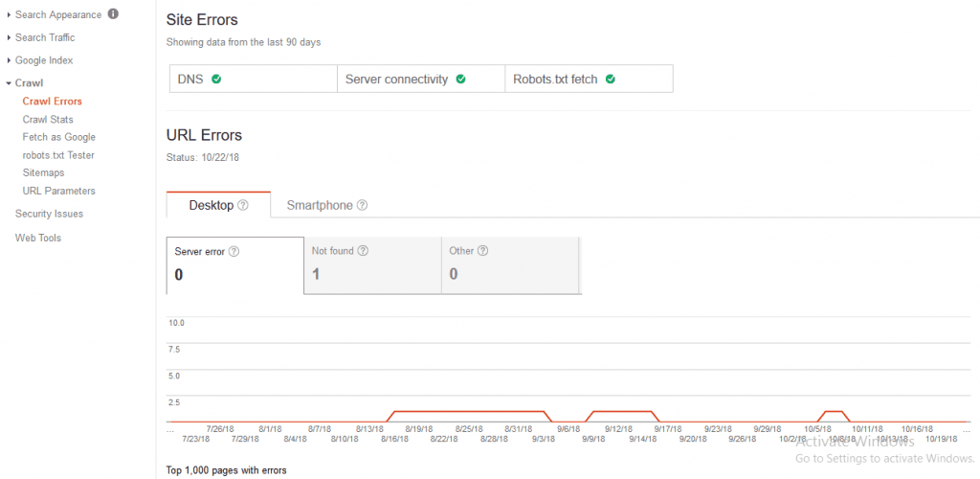
Task: Select the Crawl sidebar heading
Action: tap(29, 83)
